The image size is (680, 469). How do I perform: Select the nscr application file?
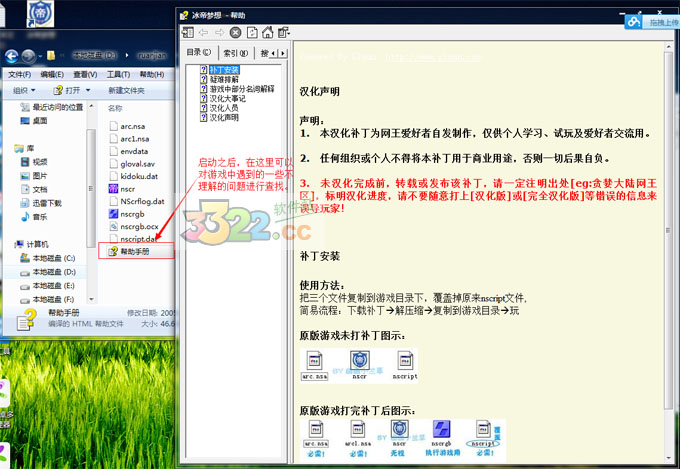(122, 189)
